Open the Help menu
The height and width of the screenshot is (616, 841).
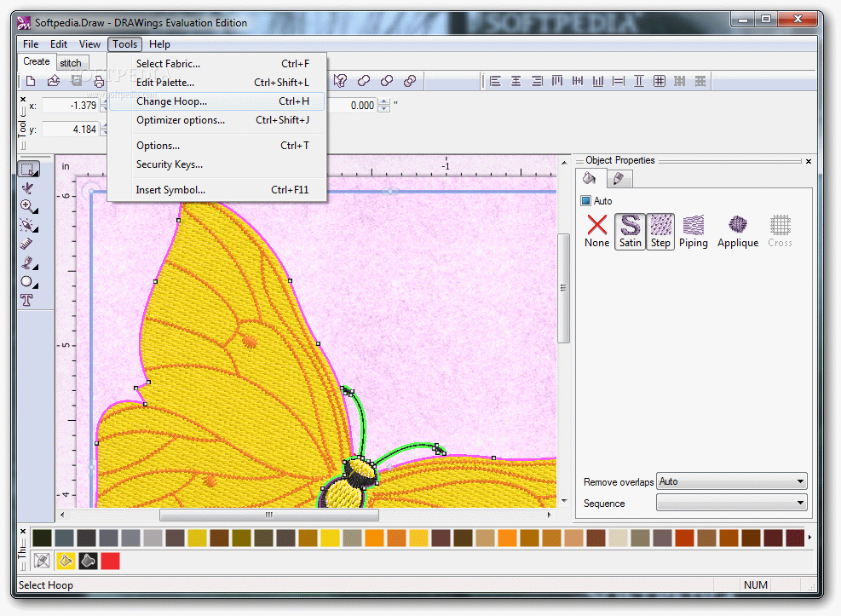point(159,44)
